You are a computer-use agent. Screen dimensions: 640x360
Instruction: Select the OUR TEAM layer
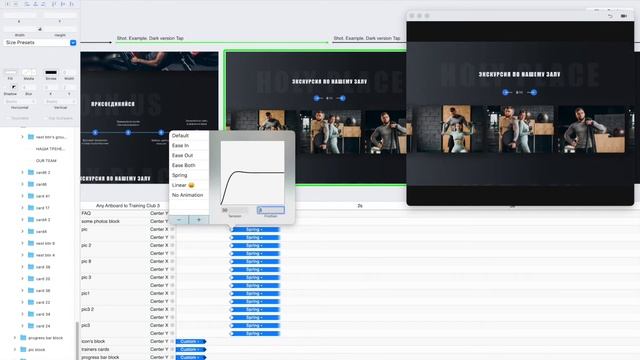click(46, 161)
